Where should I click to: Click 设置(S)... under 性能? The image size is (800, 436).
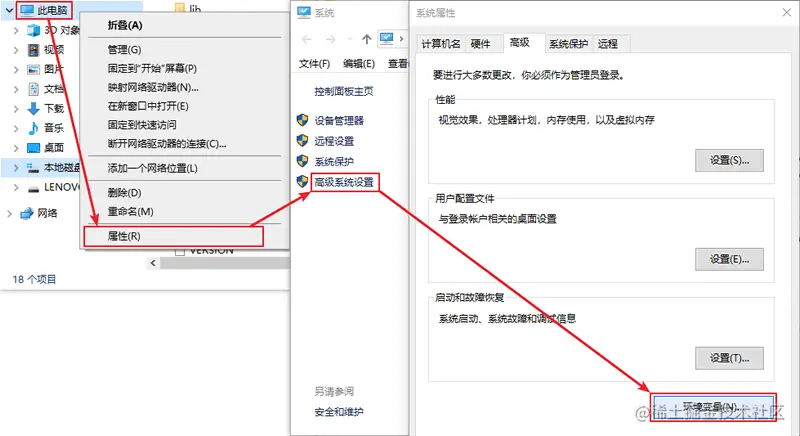pos(729,160)
